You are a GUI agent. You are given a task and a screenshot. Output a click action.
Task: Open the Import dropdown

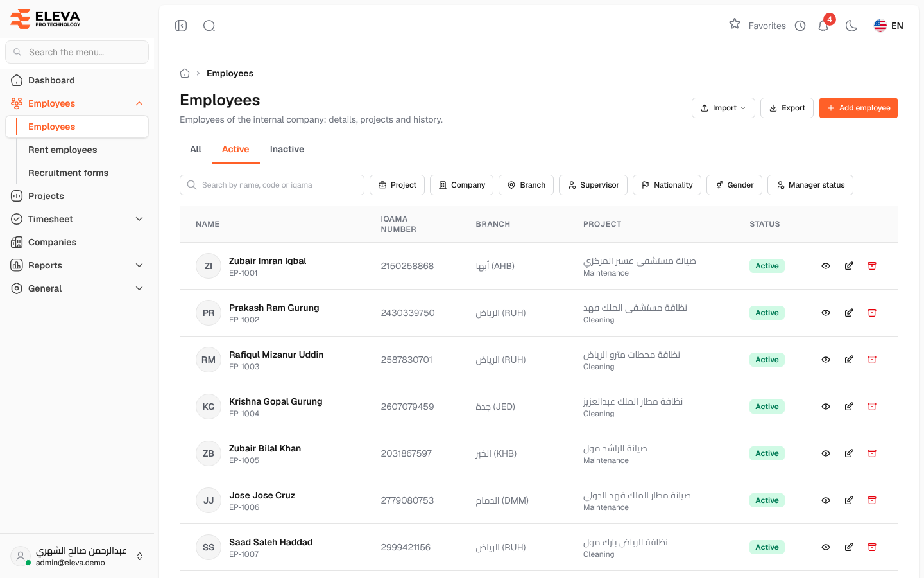point(723,108)
